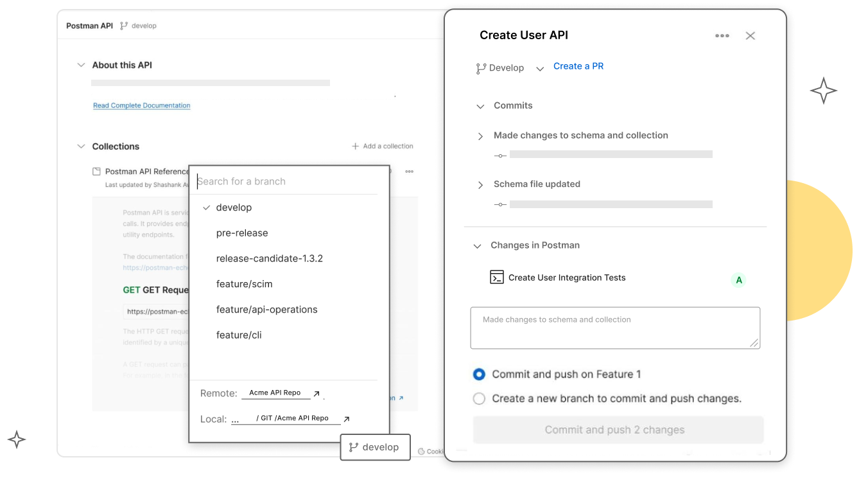The width and height of the screenshot is (868, 478).
Task: Click the green 'A' added status badge
Action: click(x=739, y=280)
